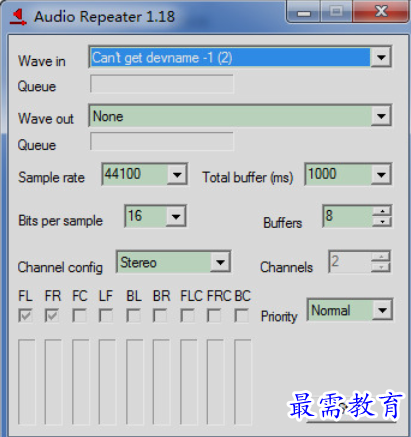The image size is (411, 437).
Task: Click the FC channel level meter
Action: coord(81,382)
